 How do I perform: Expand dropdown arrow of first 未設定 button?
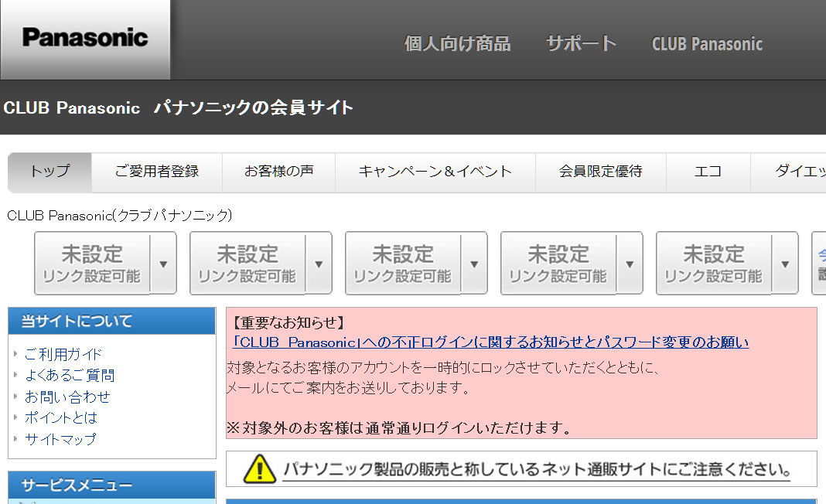click(x=163, y=264)
